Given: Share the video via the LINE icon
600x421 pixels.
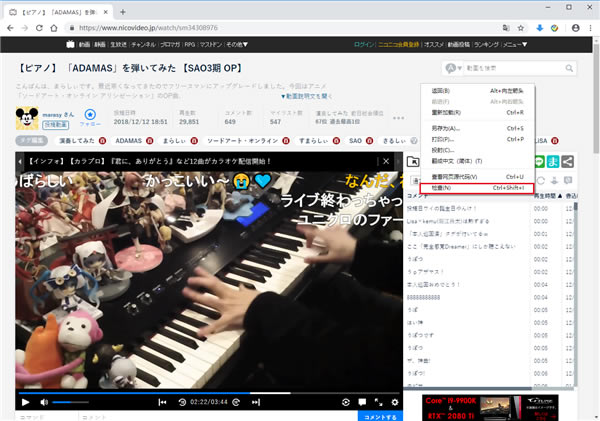Looking at the screenshot, I should pos(539,161).
